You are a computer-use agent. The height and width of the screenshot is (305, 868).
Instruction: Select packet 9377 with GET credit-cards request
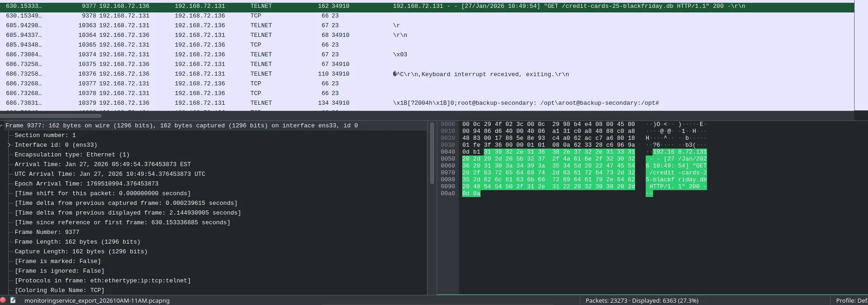[x=427, y=6]
